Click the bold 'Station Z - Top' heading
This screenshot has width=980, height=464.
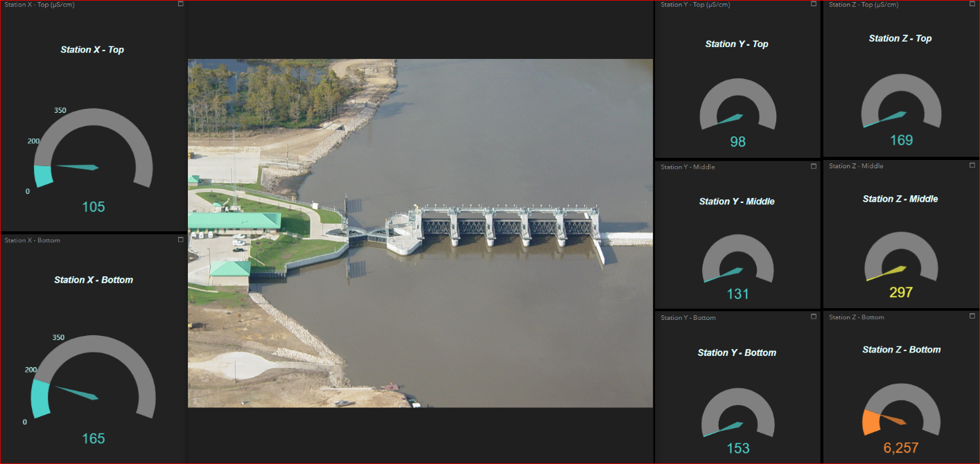[900, 38]
